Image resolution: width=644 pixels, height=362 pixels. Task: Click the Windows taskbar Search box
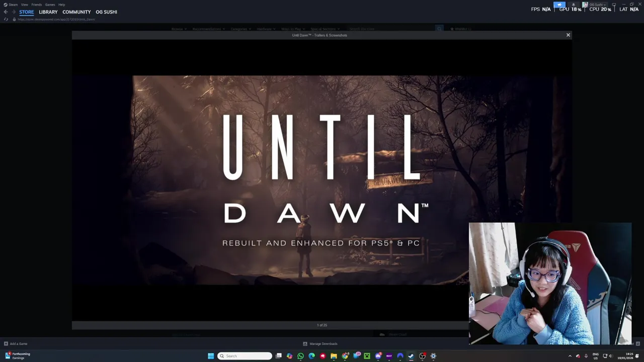click(x=245, y=356)
